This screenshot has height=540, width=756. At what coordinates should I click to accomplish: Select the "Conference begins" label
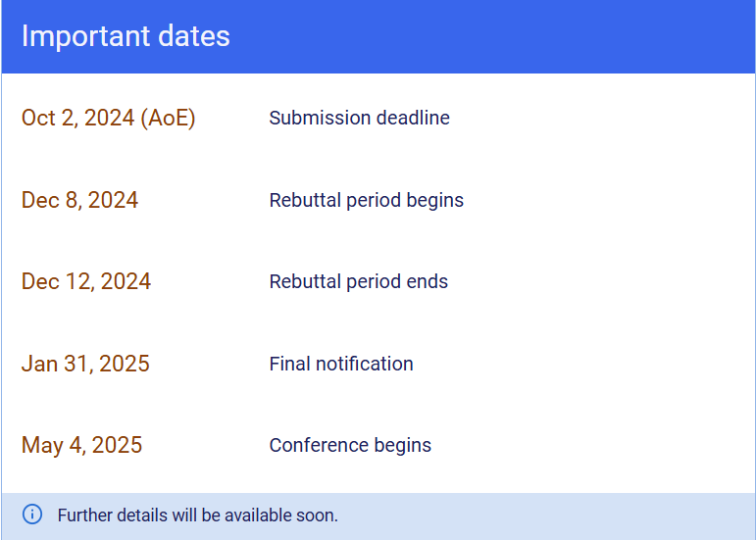click(350, 446)
